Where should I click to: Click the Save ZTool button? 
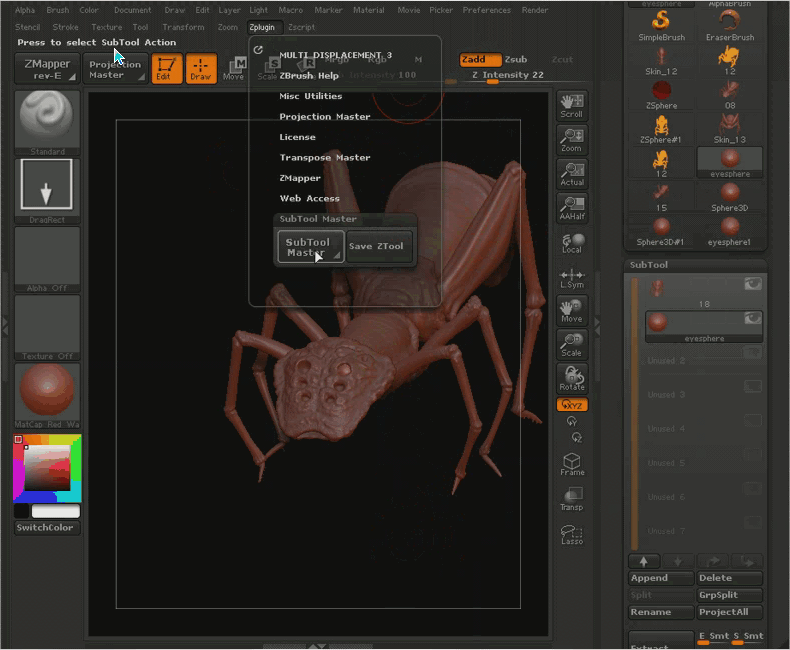[376, 247]
